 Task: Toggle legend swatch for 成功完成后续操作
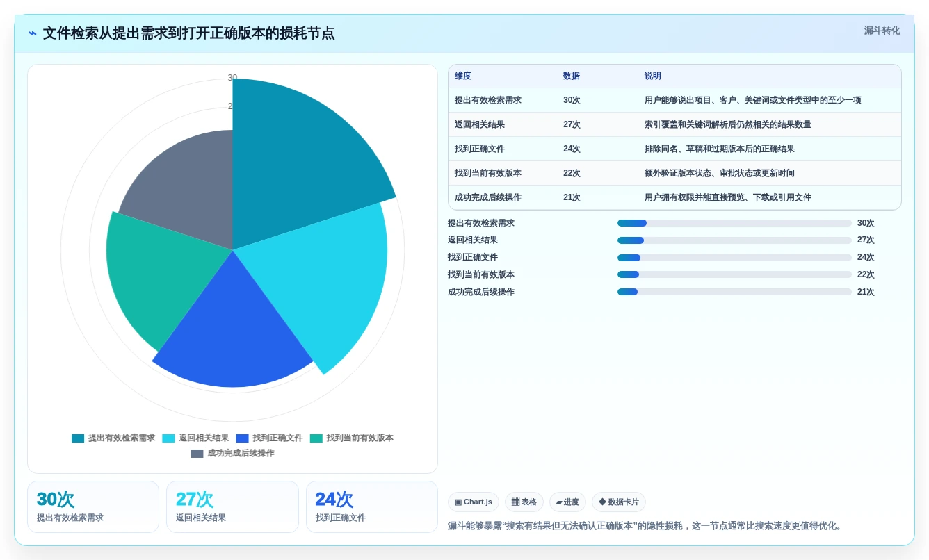pos(197,454)
